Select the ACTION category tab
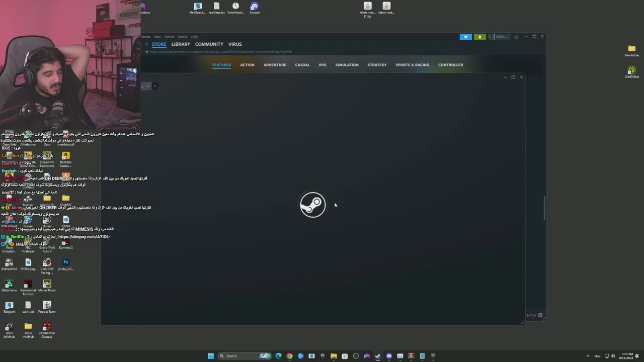Viewport: 644px width, 362px height. 247,65
